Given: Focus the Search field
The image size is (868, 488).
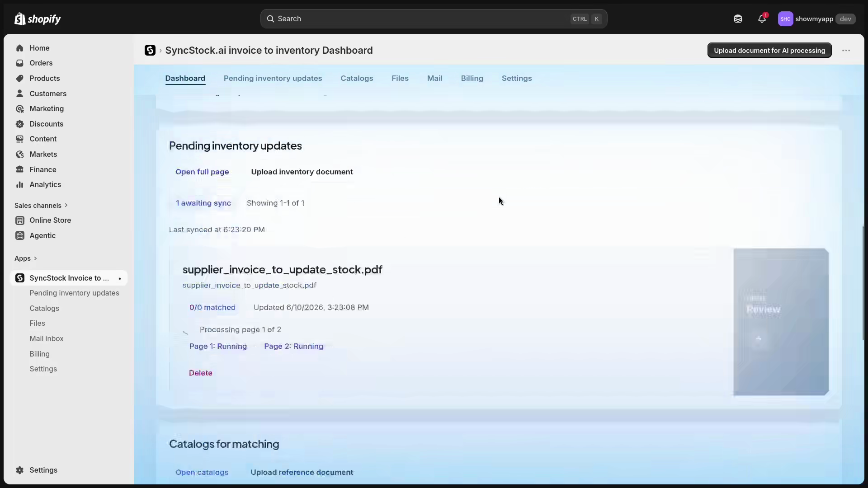Looking at the screenshot, I should click(434, 19).
